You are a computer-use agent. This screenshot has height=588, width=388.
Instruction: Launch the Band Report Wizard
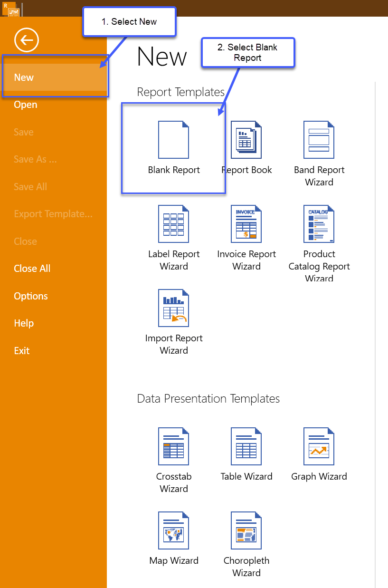[319, 139]
